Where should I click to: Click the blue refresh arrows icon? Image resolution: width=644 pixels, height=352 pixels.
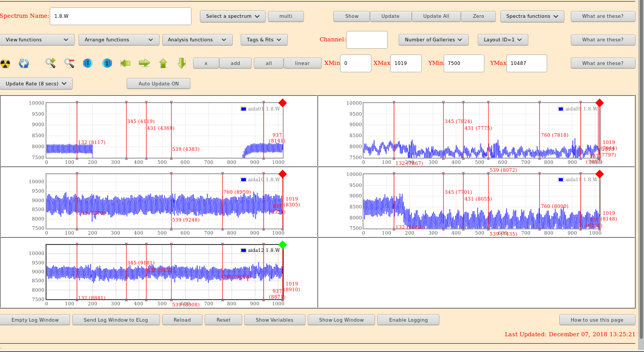coord(24,63)
